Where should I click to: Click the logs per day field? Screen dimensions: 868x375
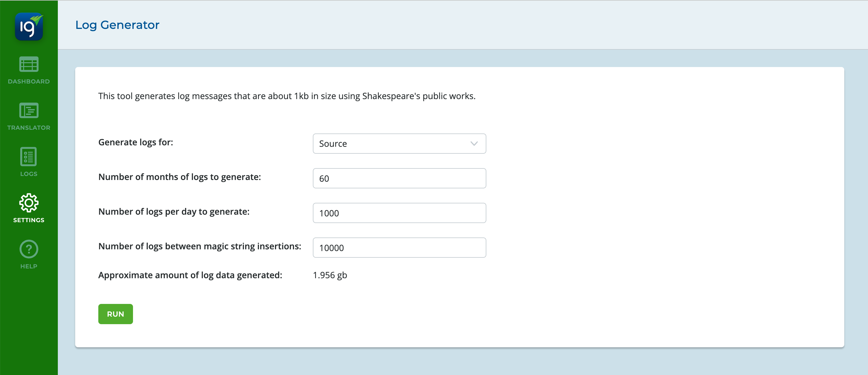[399, 213]
